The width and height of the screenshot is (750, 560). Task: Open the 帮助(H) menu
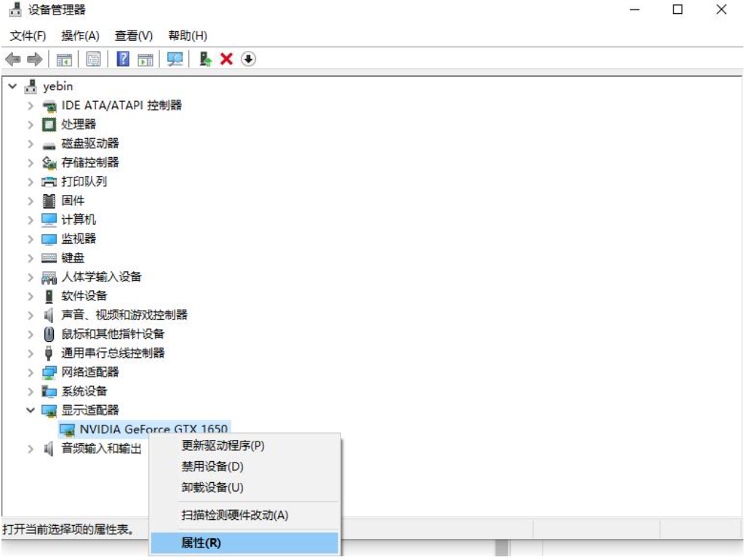click(x=188, y=36)
